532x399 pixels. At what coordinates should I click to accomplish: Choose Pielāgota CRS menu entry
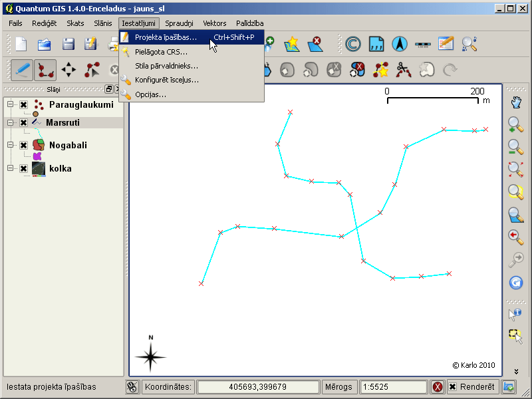click(x=192, y=52)
